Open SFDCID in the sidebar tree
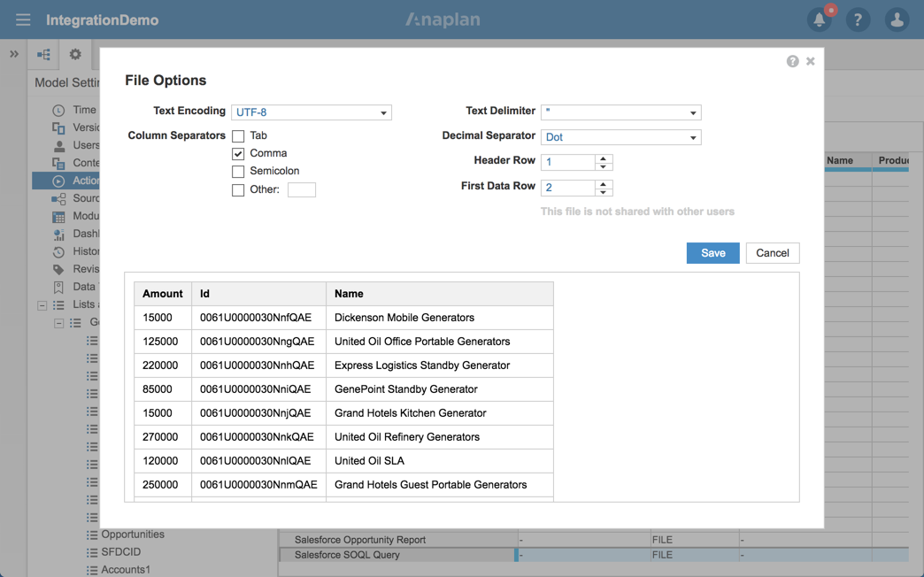924x577 pixels. [120, 552]
